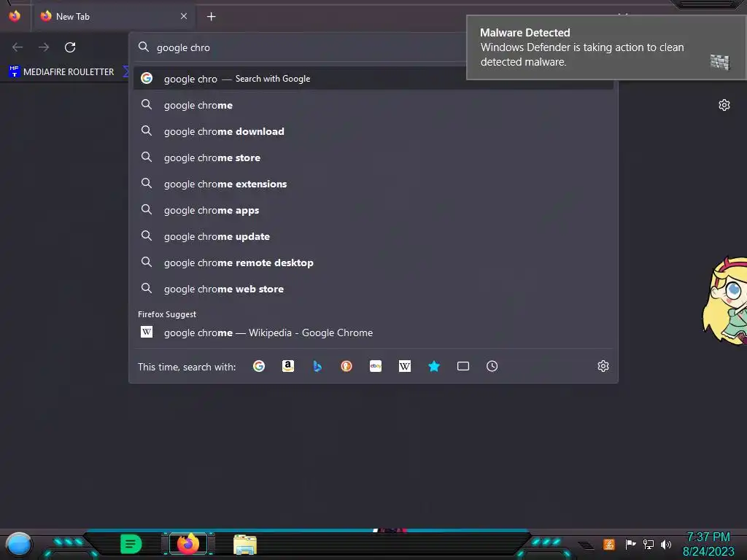Open the volume speaker tray icon
The image size is (747, 560).
coord(666,544)
